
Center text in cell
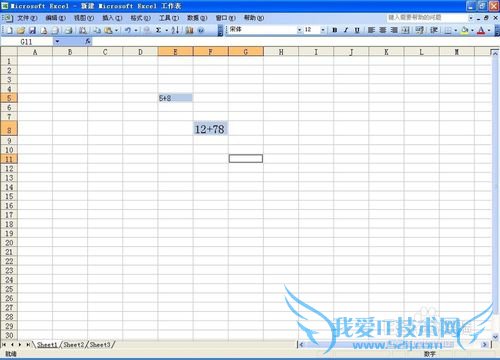(382, 30)
